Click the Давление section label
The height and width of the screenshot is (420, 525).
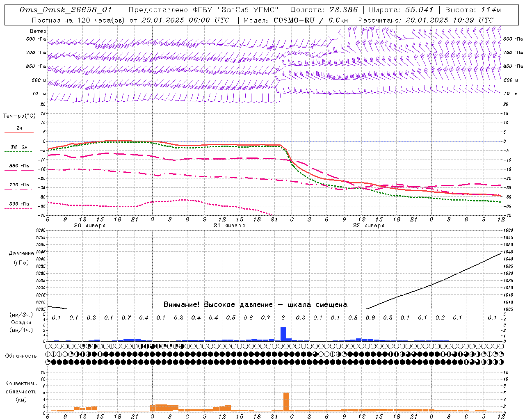[21, 253]
